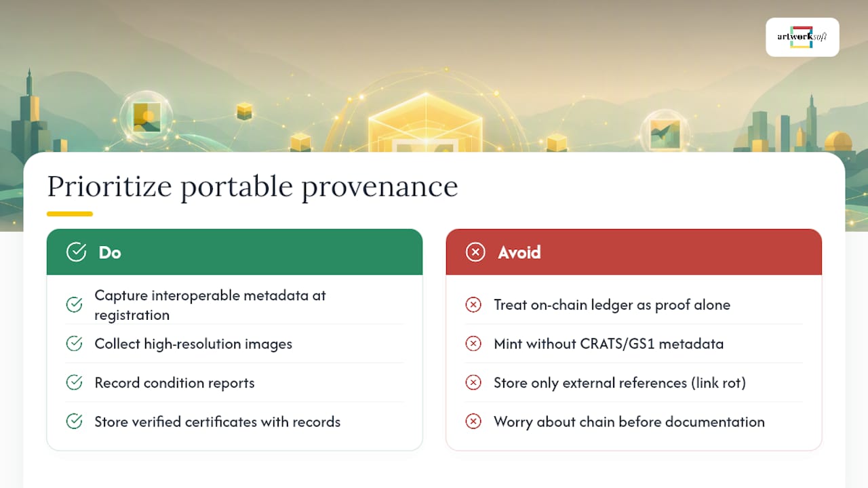Image resolution: width=868 pixels, height=488 pixels.
Task: Click red X beside Worry about chain
Action: point(473,422)
